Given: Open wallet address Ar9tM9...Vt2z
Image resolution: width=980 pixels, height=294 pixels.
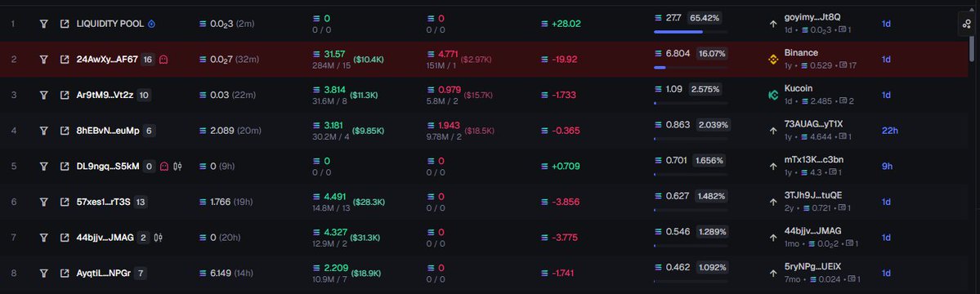Looking at the screenshot, I should tap(105, 95).
